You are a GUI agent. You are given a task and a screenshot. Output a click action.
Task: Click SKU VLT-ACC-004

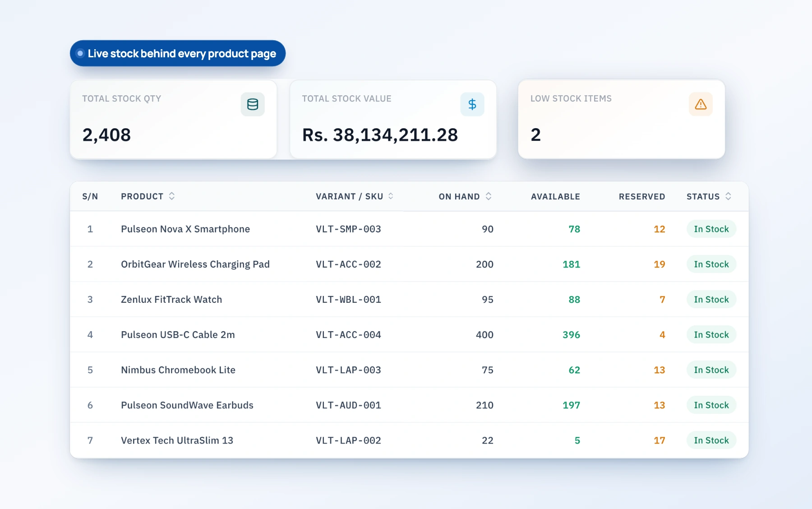348,334
